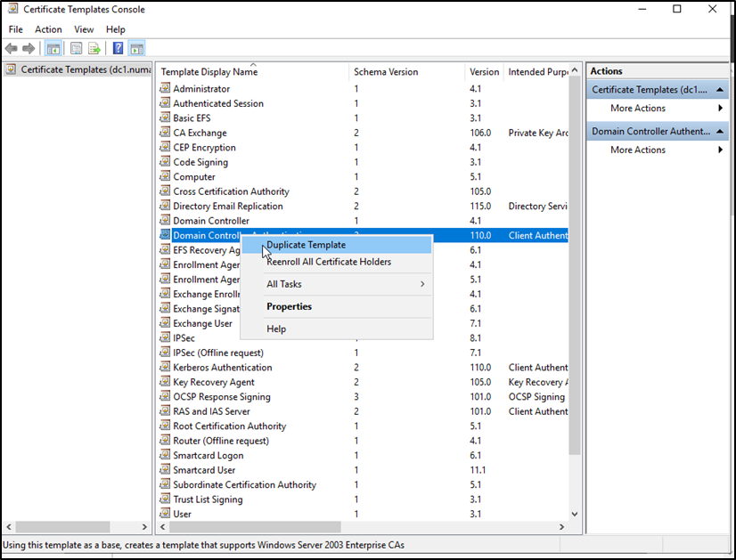Image resolution: width=736 pixels, height=560 pixels.
Task: Open Help via the question mark icon
Action: click(x=118, y=48)
